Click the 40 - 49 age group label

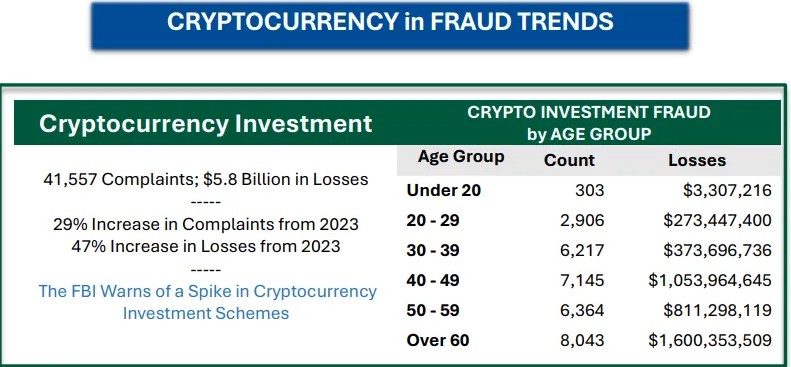433,280
